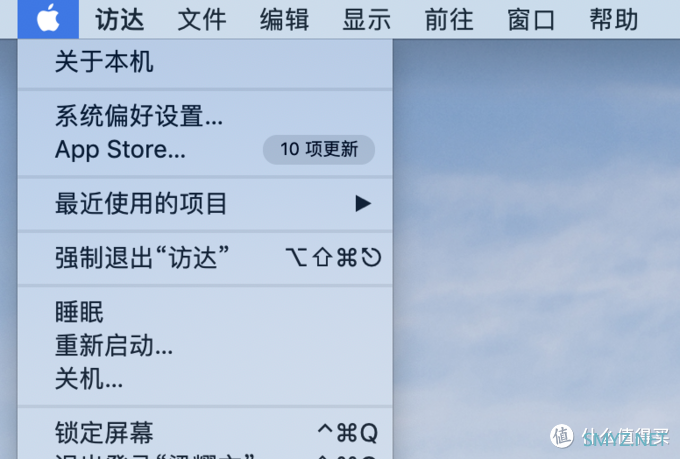
Task: Select 重新启动...
Action: tap(205, 346)
